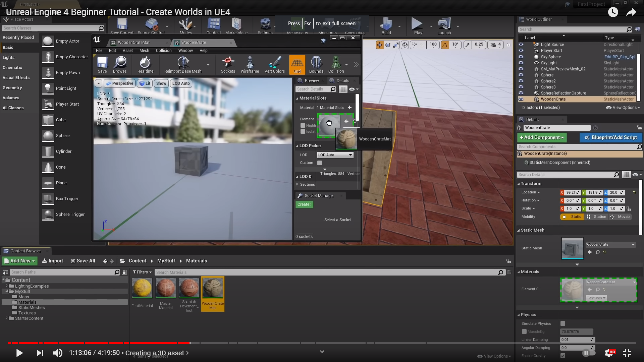Viewport: 644px width, 362px height.
Task: Seek on the video progress bar
Action: click(322, 343)
